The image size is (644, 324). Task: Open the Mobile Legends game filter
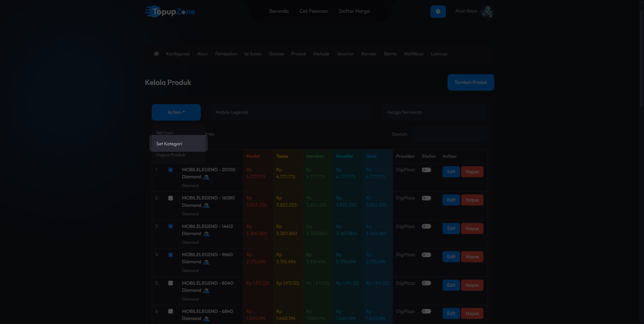291,112
